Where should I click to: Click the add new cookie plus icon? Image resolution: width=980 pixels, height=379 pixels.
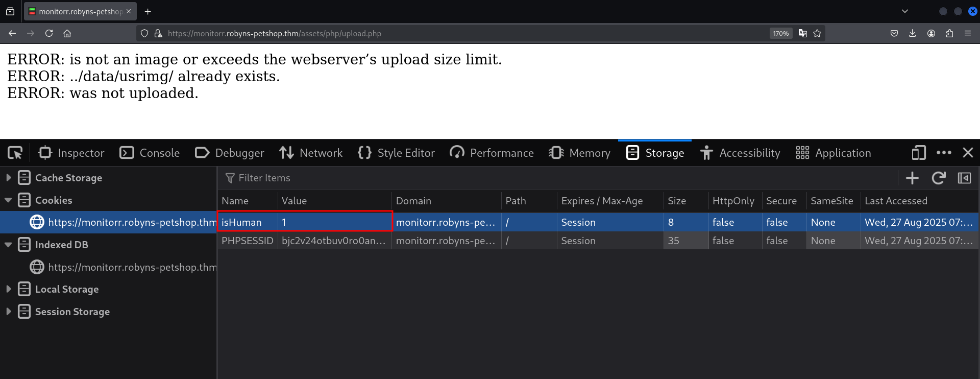tap(912, 178)
